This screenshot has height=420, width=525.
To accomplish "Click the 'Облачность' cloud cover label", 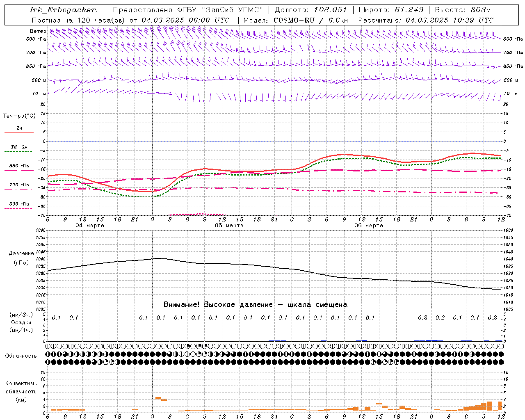I will [21, 356].
